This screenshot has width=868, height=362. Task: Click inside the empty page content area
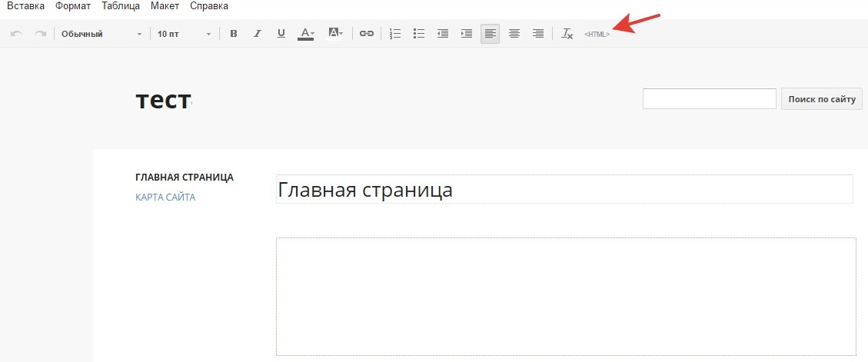point(566,297)
